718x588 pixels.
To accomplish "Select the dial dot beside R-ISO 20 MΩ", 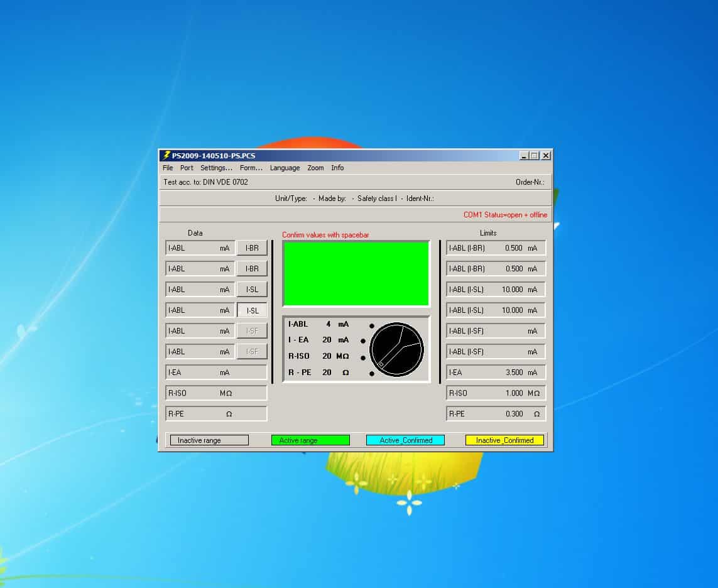I will [363, 357].
